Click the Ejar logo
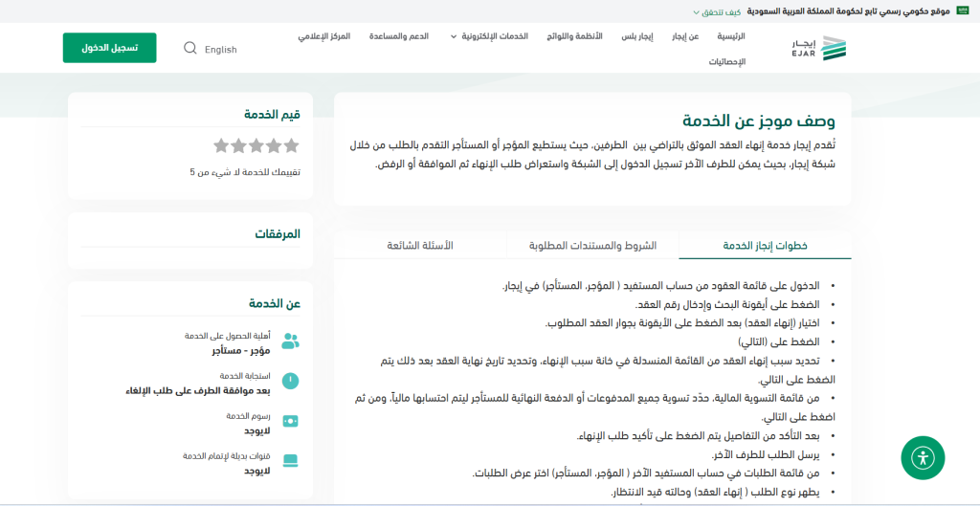Image resolution: width=980 pixels, height=506 pixels. [817, 48]
